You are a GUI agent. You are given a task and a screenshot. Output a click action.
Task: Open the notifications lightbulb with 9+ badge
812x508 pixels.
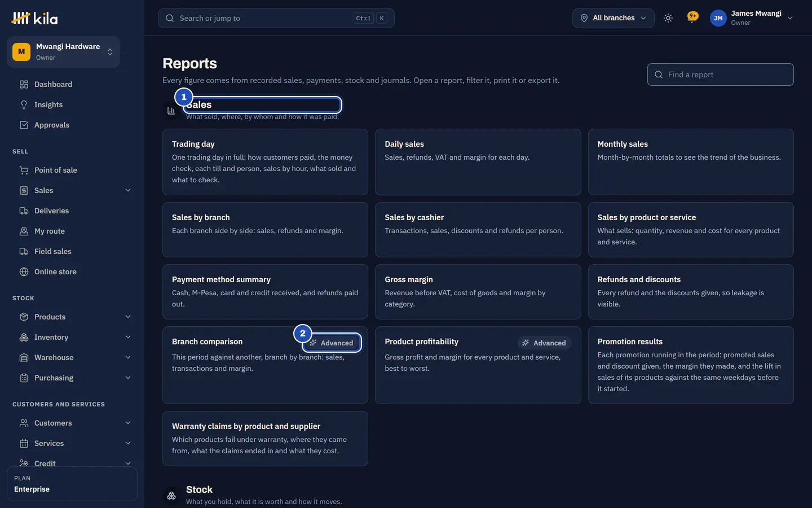pos(692,17)
